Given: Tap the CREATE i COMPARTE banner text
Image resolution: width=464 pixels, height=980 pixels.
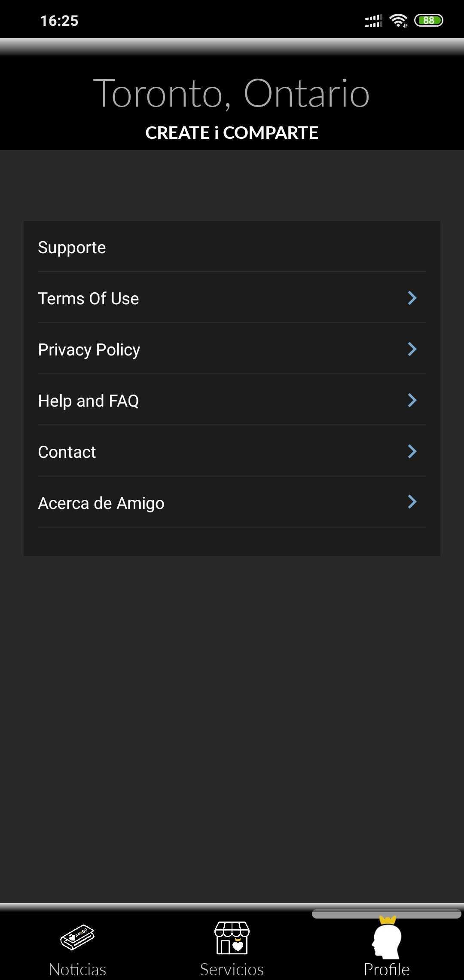Looking at the screenshot, I should 232,133.
